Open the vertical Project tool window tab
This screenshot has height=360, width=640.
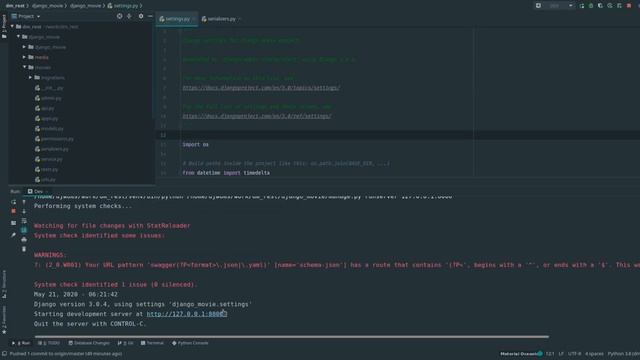[4, 27]
